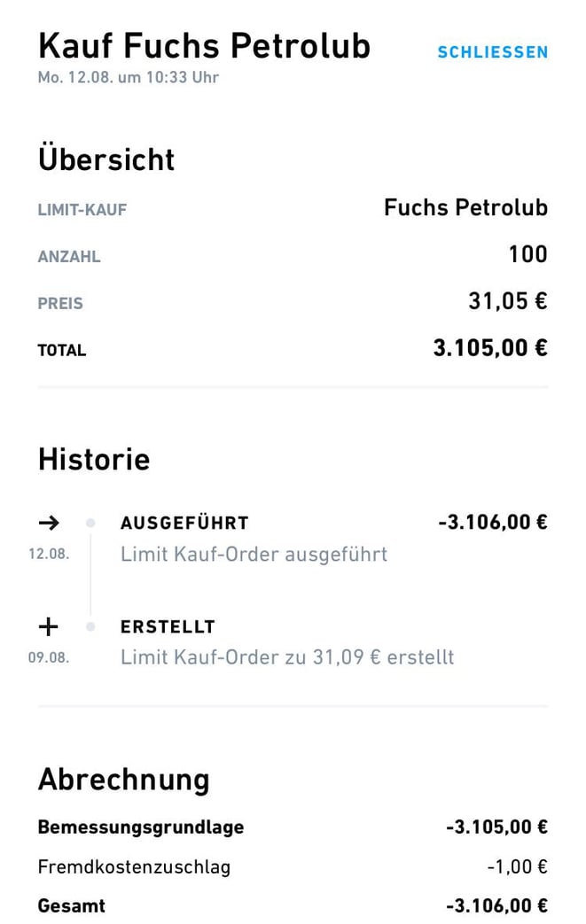The width and height of the screenshot is (586, 924).
Task: Select the timeline dot next to ERSTELLT
Action: click(89, 626)
